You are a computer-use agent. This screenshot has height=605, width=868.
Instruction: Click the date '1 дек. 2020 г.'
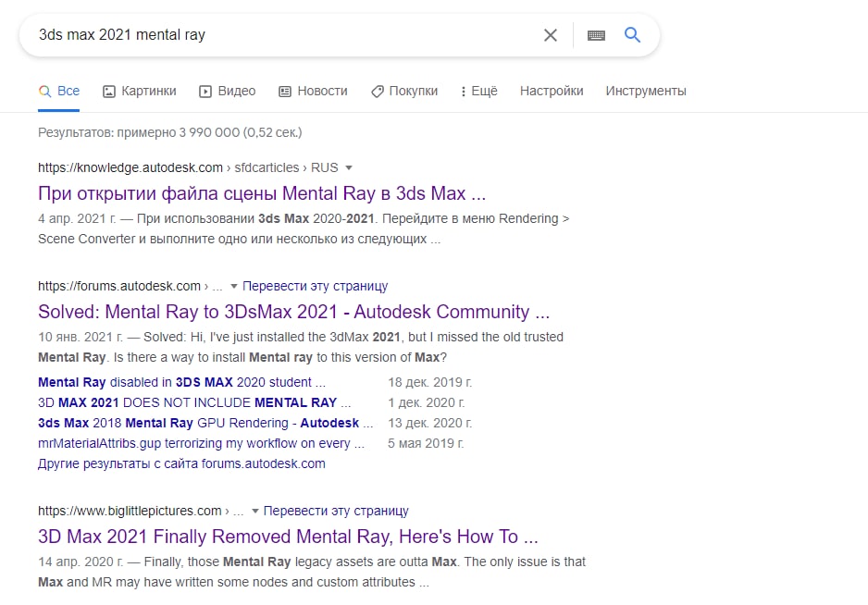point(426,402)
